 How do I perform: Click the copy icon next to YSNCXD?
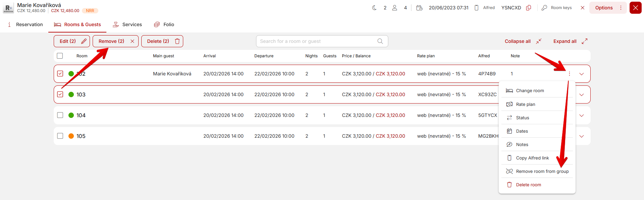[529, 8]
